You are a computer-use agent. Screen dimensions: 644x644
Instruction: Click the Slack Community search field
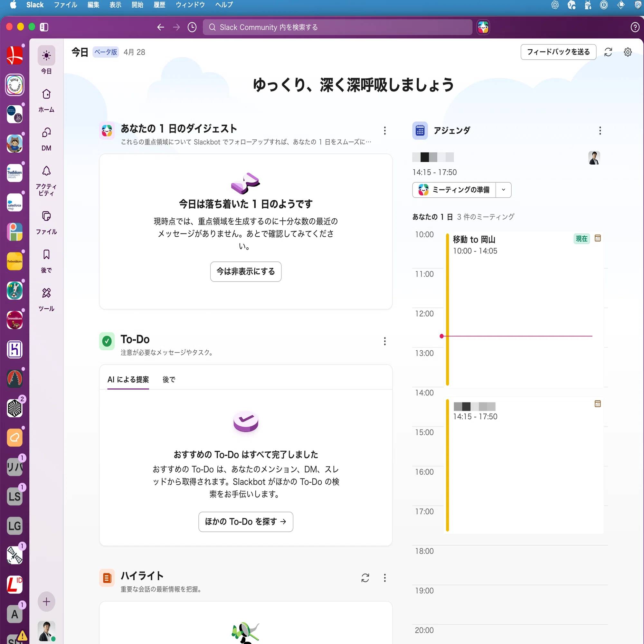click(337, 27)
